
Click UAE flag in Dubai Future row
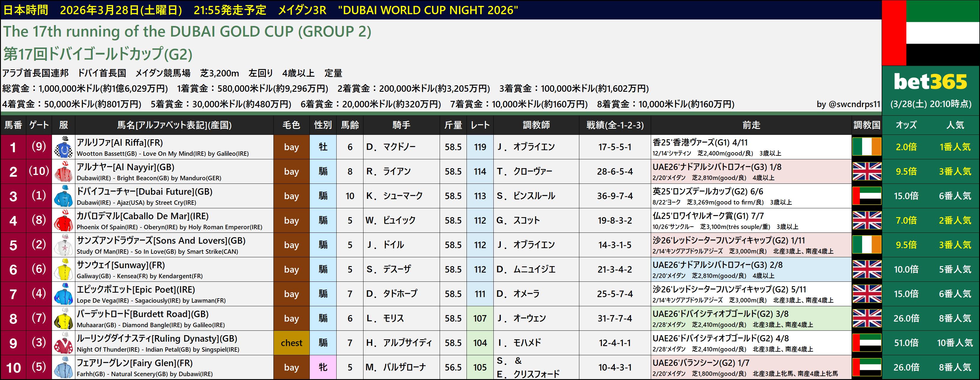867,196
